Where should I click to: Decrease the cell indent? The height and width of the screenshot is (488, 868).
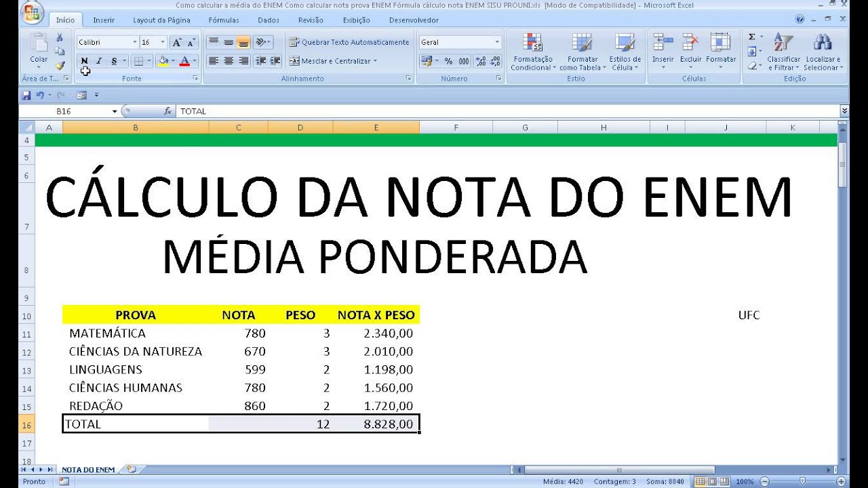pyautogui.click(x=261, y=61)
